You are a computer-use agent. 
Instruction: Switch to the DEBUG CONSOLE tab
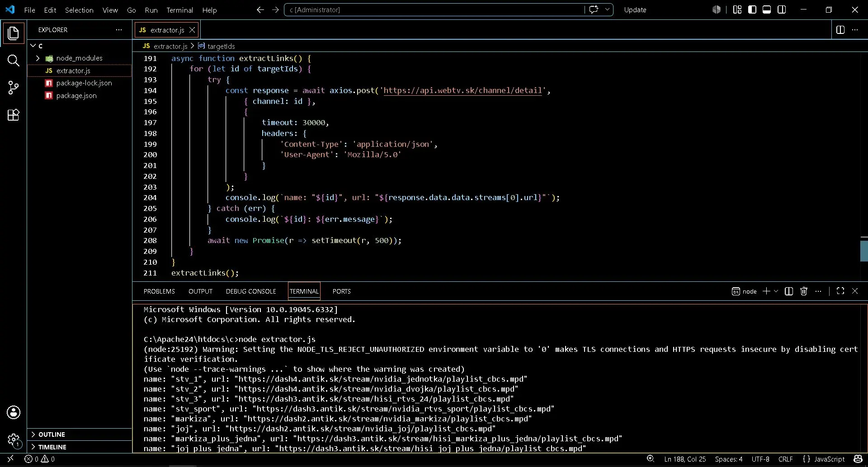[251, 291]
